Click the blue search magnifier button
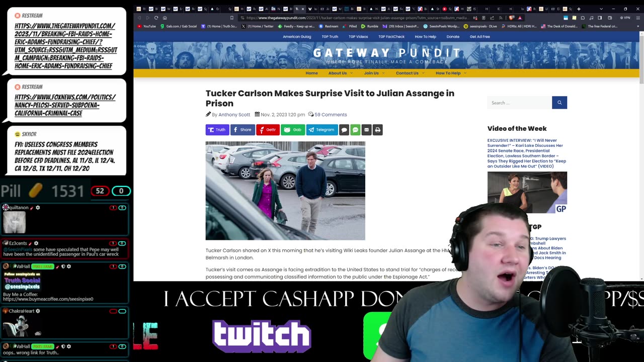 point(559,103)
